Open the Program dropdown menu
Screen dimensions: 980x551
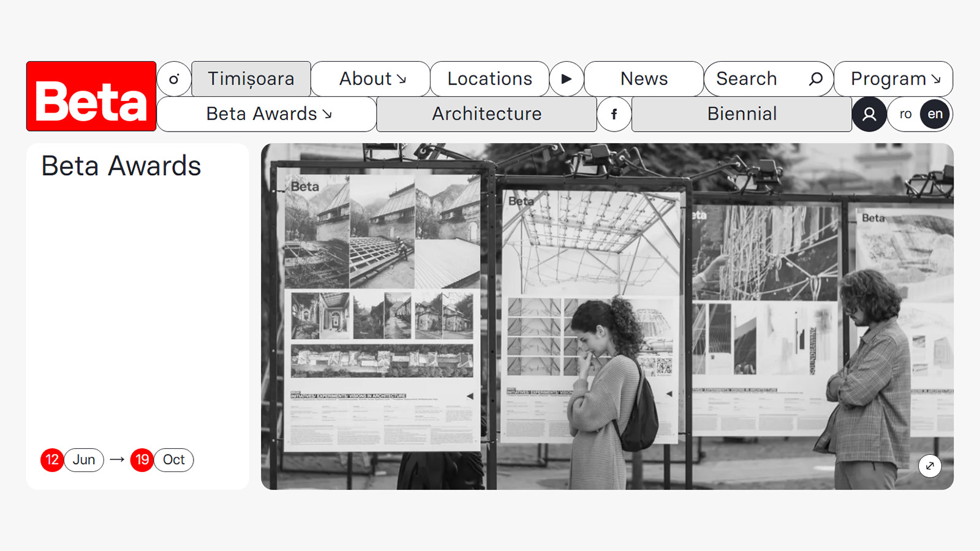894,79
